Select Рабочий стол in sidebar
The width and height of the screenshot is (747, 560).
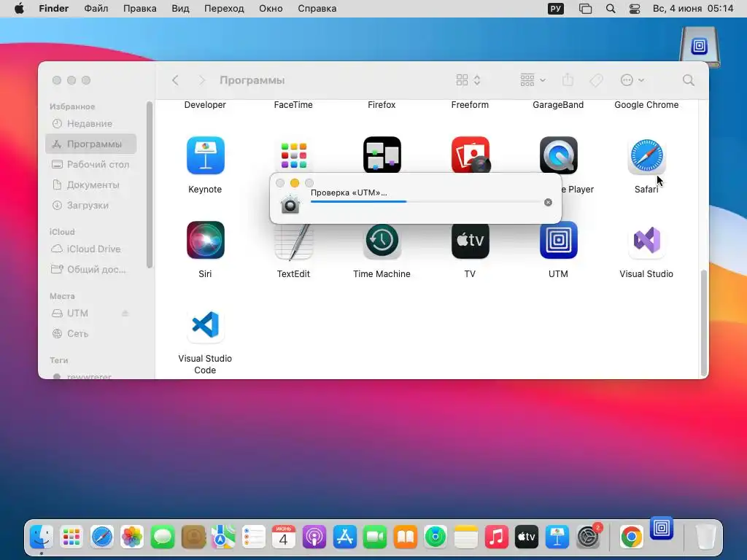[x=91, y=164]
